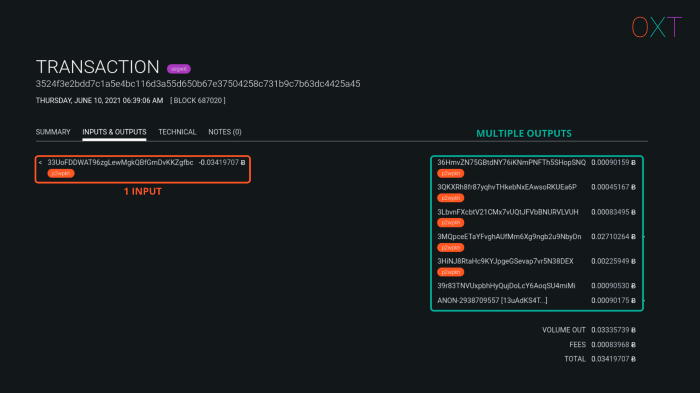Click input amount -0.03419707
This screenshot has height=393, width=700.
click(x=221, y=163)
